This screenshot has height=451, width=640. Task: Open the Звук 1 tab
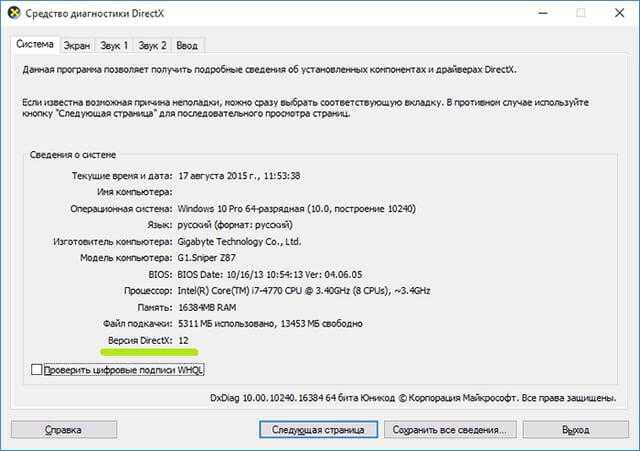pyautogui.click(x=114, y=46)
